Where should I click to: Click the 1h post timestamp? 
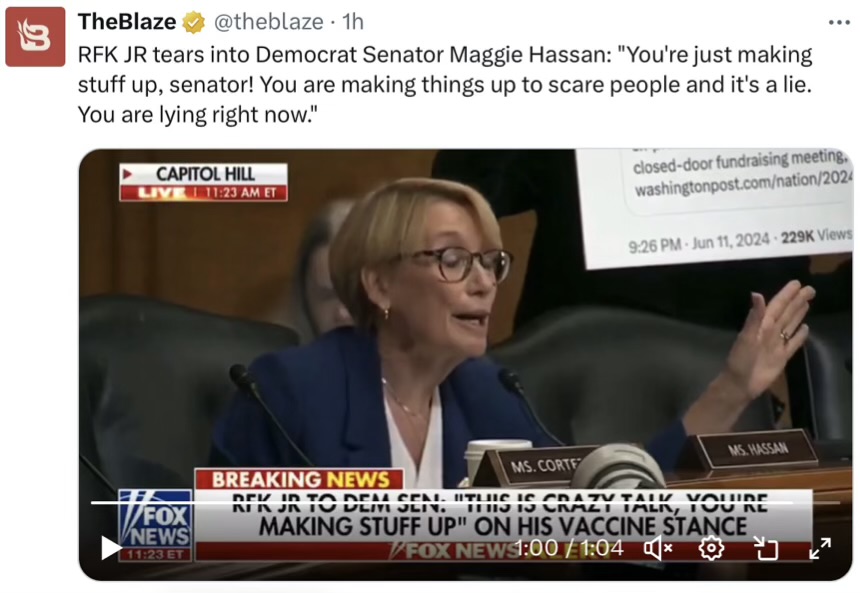353,22
